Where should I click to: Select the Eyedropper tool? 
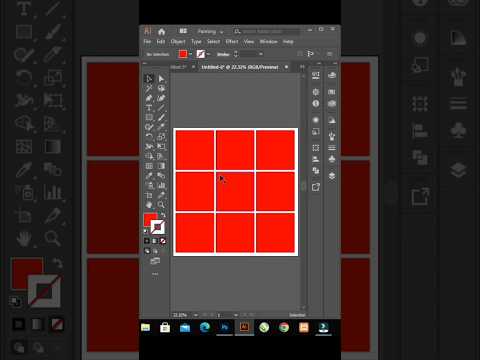pyautogui.click(x=149, y=175)
